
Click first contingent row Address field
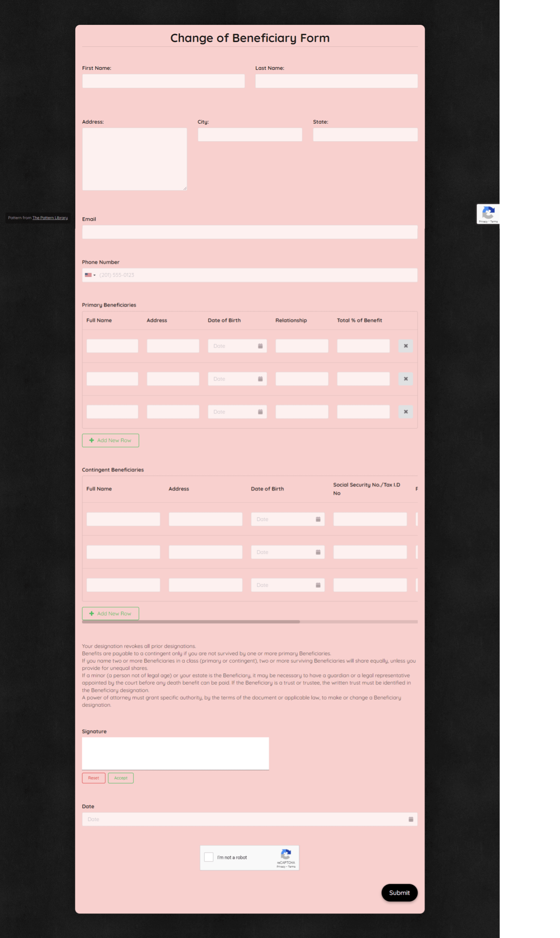pyautogui.click(x=206, y=519)
